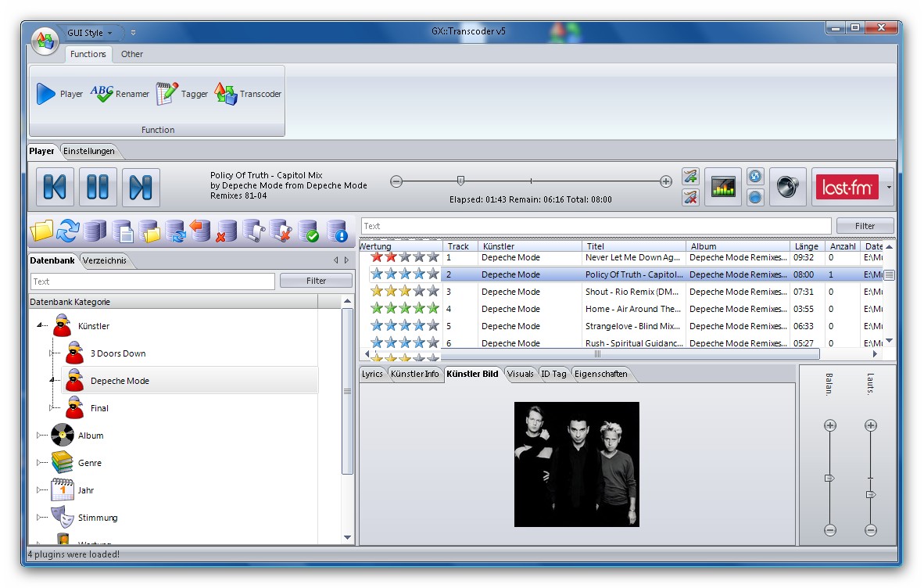Expand the Jahr category
The width and height of the screenshot is (924, 588).
(39, 489)
